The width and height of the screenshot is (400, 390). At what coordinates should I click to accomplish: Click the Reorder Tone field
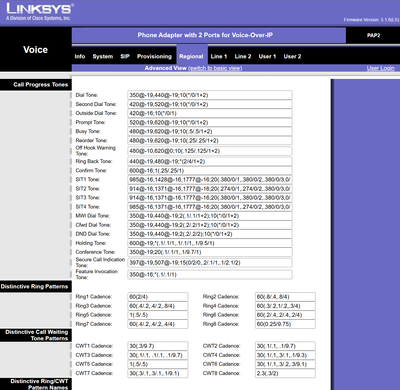[210, 140]
